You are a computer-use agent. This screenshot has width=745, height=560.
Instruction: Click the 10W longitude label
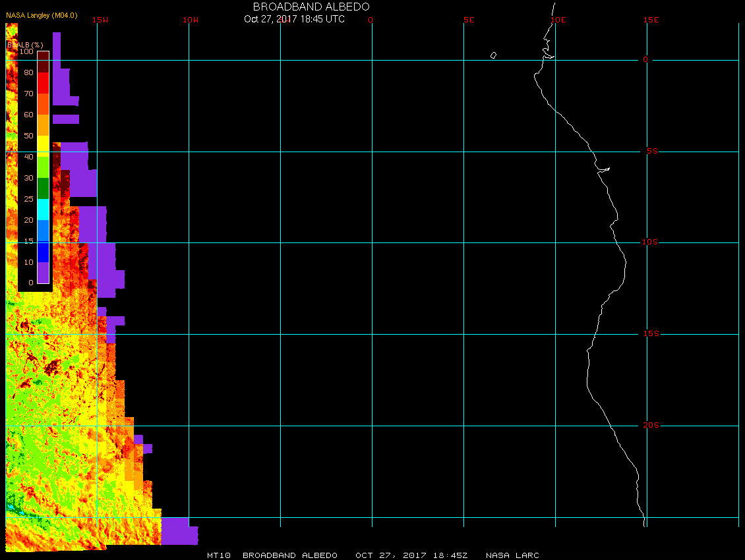tap(190, 20)
